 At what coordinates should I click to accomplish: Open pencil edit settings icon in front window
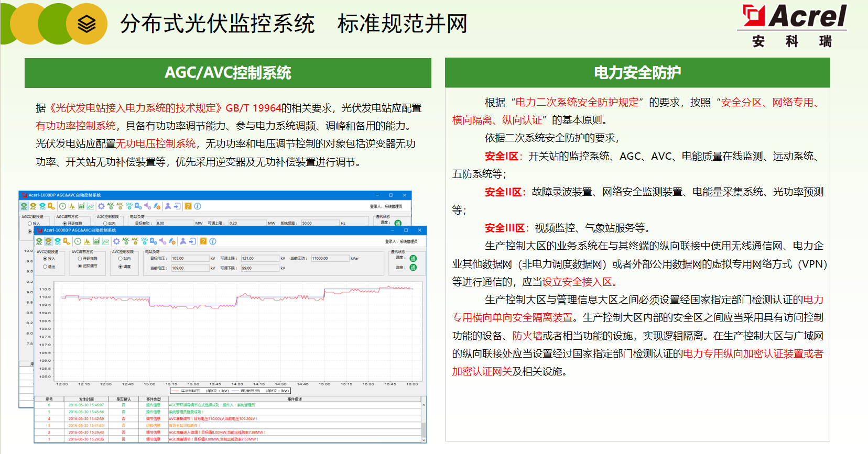coord(172,241)
